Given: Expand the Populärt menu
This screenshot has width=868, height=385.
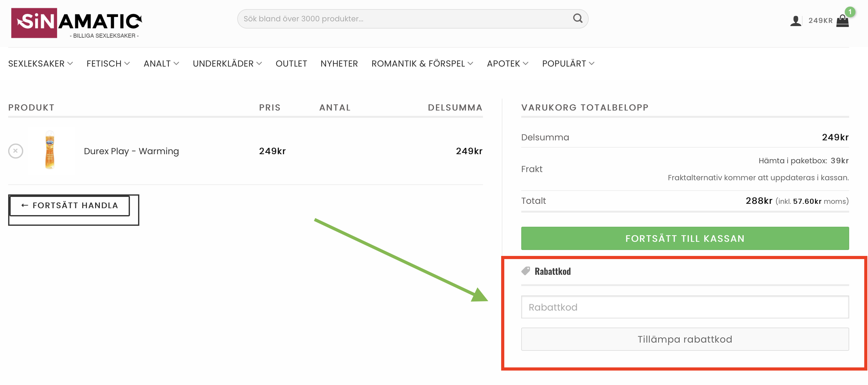Looking at the screenshot, I should coord(568,64).
